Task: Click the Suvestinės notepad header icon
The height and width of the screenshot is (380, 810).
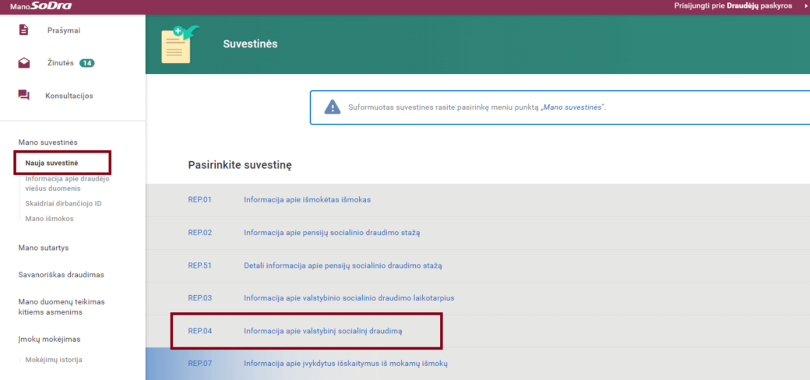Action: tap(180, 44)
